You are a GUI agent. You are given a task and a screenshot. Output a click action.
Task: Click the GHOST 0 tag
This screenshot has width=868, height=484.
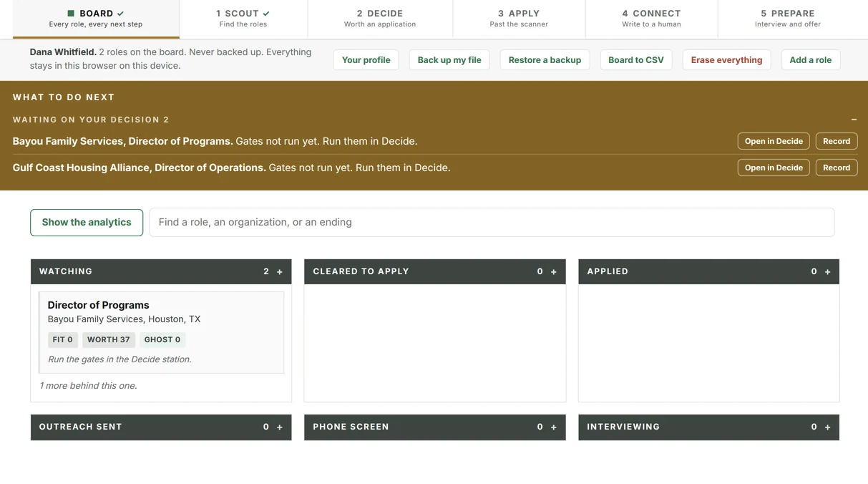point(162,340)
